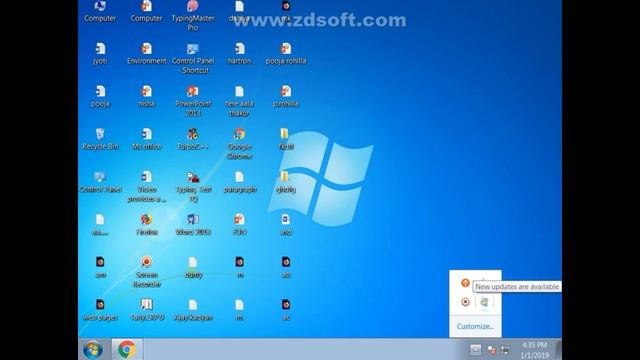Select the web pages recording file

point(100,304)
